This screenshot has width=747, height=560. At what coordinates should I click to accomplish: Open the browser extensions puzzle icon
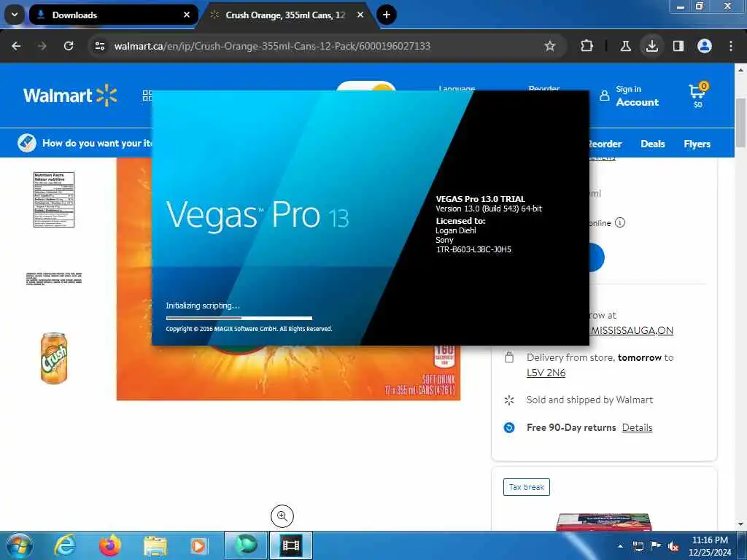[x=587, y=46]
